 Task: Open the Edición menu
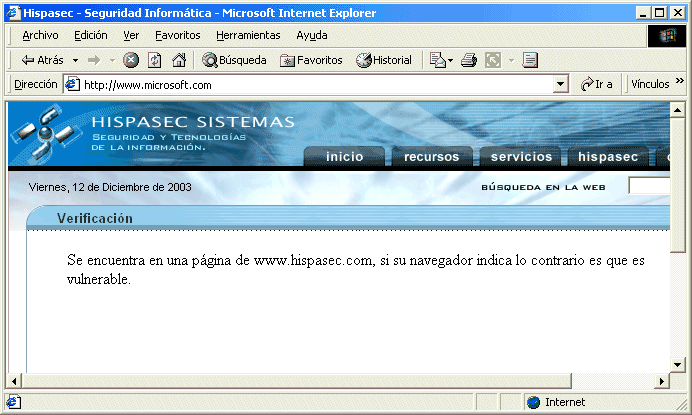point(90,35)
